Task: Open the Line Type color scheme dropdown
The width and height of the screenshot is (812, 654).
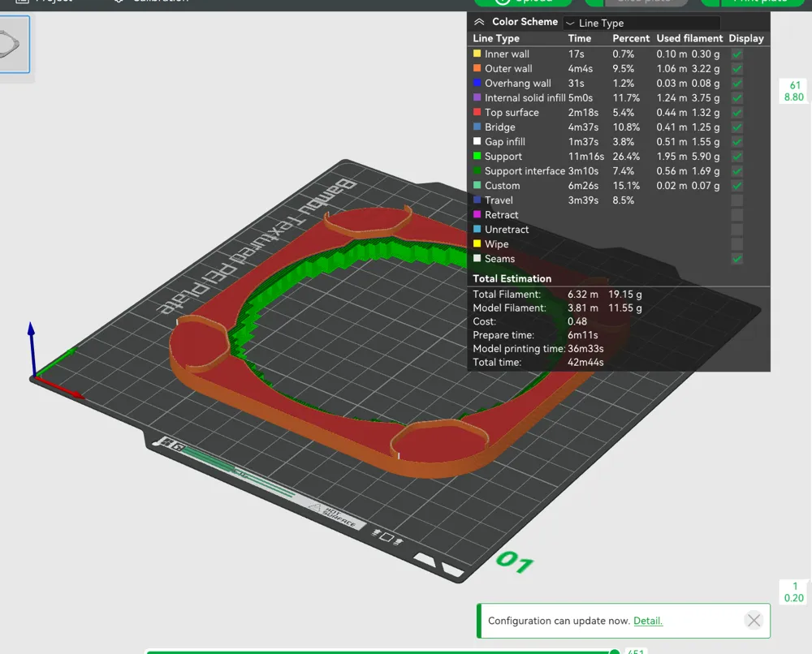Action: pos(641,24)
